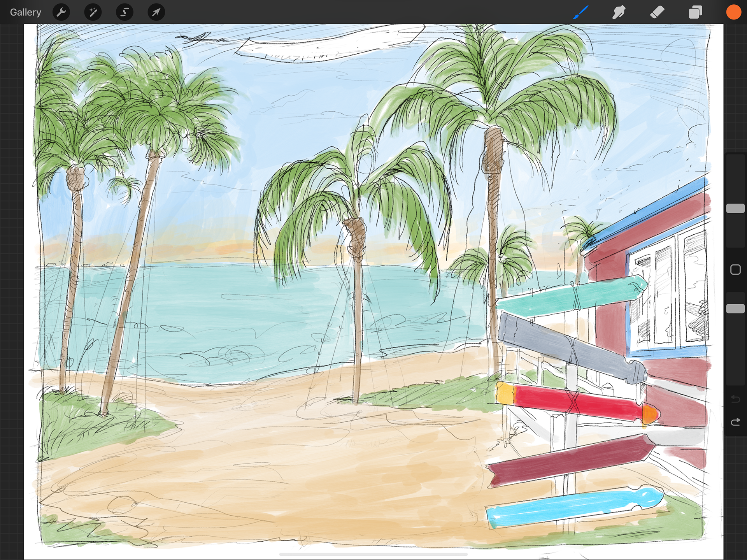Tap the home indicator bar at bottom
The height and width of the screenshot is (560, 747).
(x=373, y=554)
